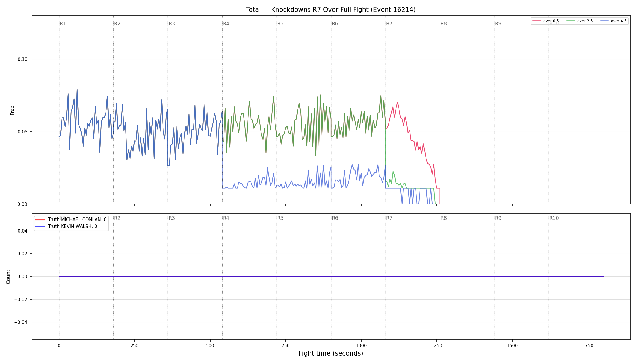The image size is (637, 364).
Task: Click the 'Fight time (seconds)' axis label
Action: click(x=331, y=353)
